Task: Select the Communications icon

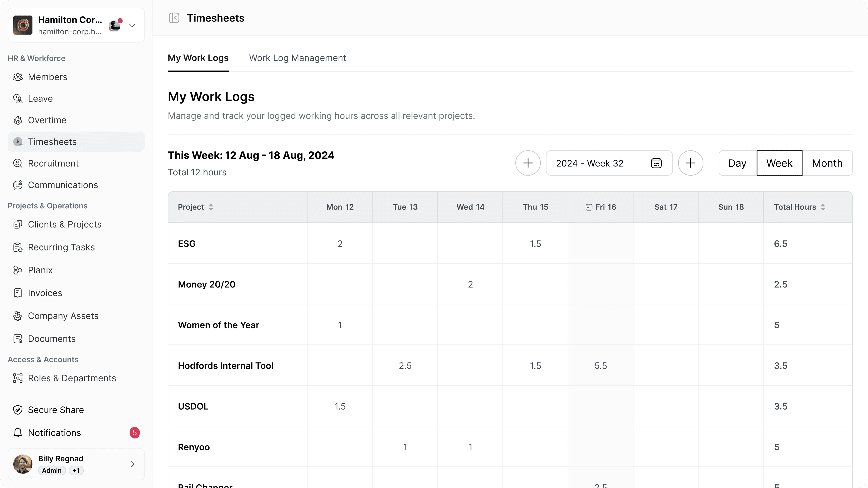Action: coord(18,185)
